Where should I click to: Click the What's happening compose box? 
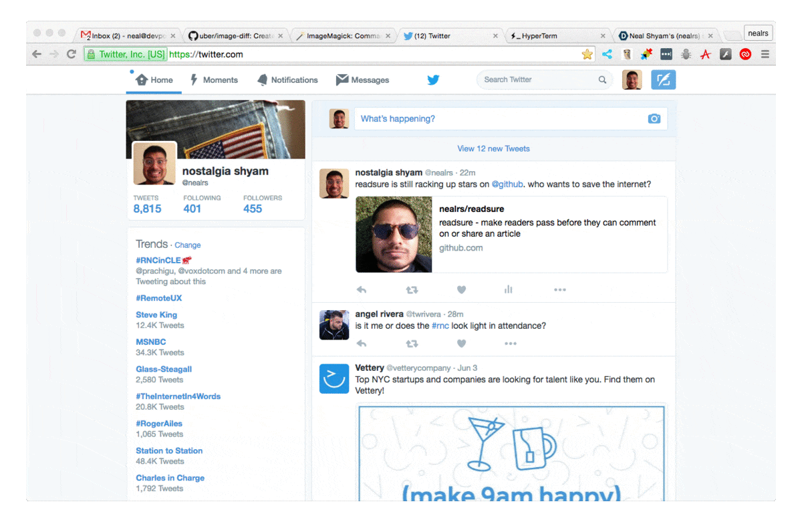pyautogui.click(x=511, y=118)
